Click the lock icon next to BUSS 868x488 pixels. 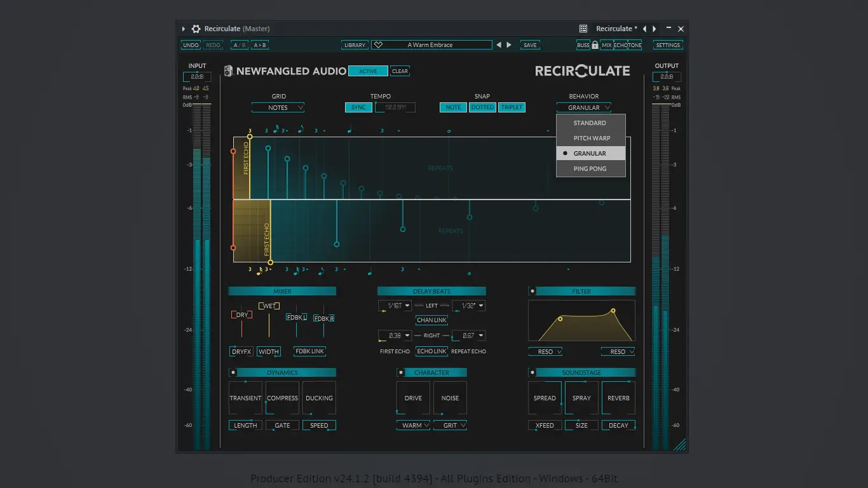(595, 45)
